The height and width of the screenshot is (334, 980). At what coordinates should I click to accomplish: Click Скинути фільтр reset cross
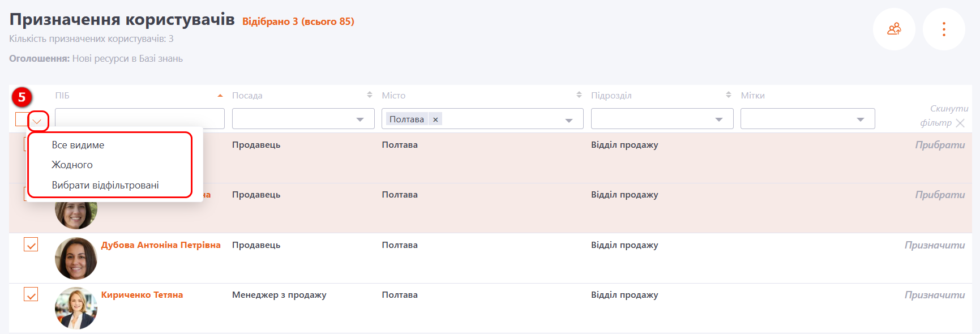point(960,123)
